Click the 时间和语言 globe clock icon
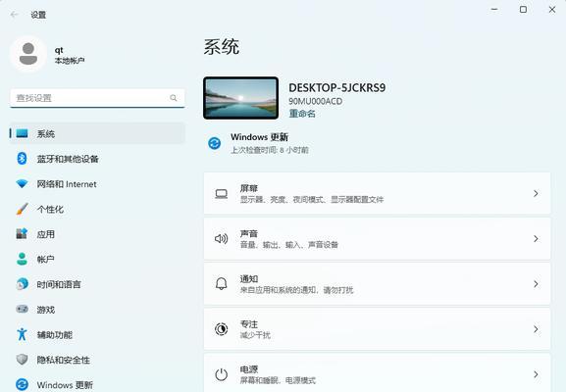 [x=22, y=284]
